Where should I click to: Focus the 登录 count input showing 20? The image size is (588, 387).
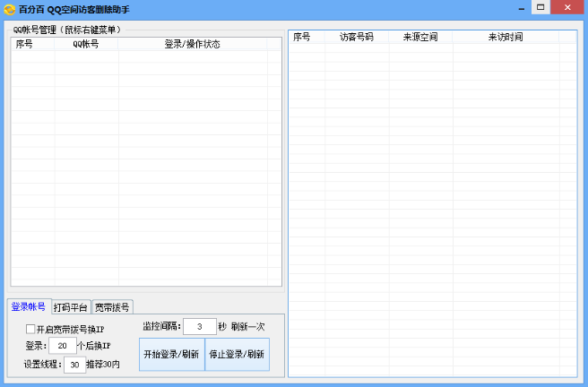[63, 346]
